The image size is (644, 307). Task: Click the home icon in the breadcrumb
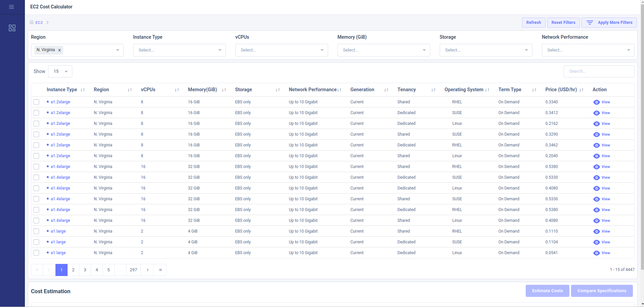32,22
